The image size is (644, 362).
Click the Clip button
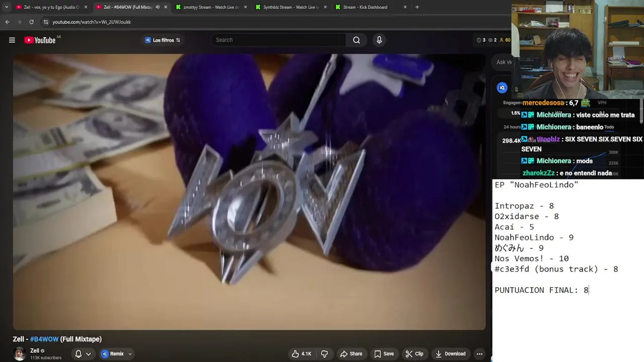(x=415, y=354)
